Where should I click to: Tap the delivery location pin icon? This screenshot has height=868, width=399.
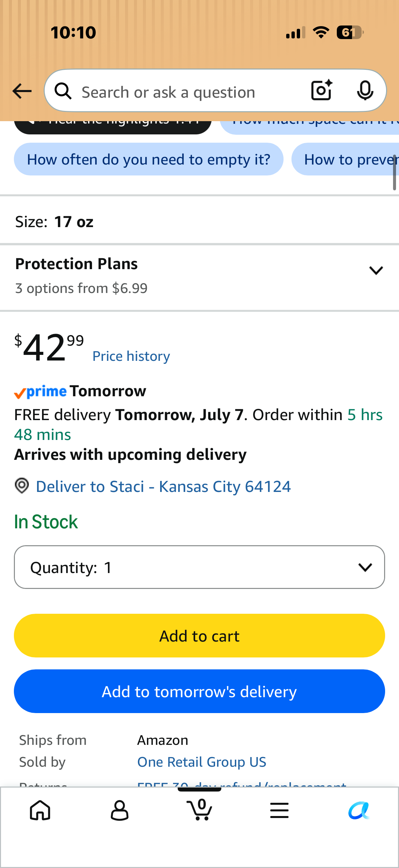[22, 486]
